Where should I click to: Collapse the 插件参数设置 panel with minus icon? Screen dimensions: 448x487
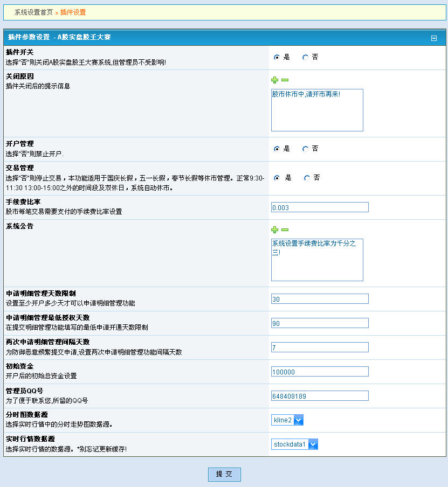pyautogui.click(x=435, y=38)
